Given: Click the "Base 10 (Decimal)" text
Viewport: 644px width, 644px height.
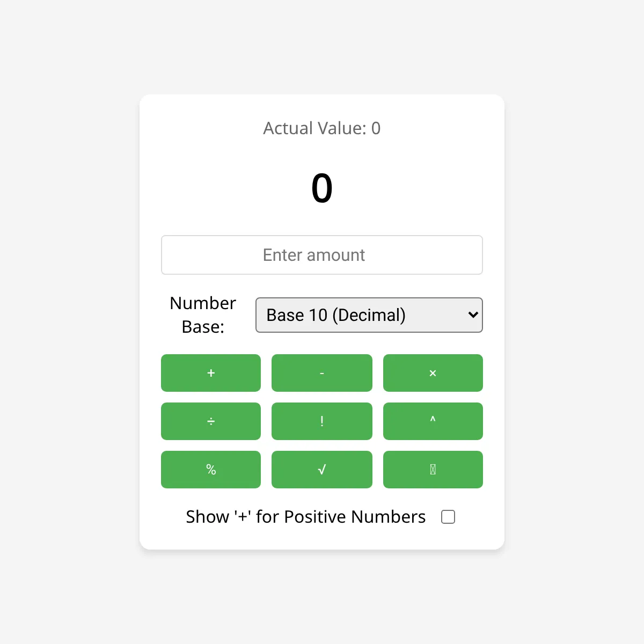Looking at the screenshot, I should pyautogui.click(x=336, y=315).
